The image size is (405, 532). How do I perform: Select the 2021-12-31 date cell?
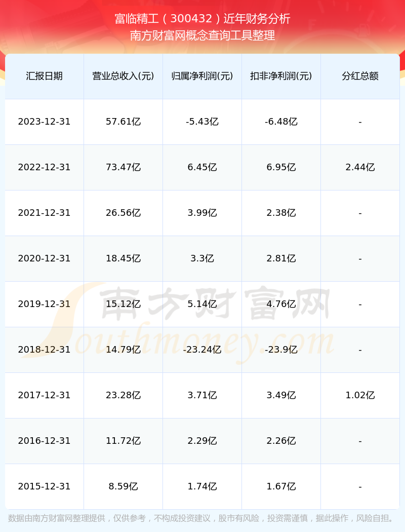point(45,213)
